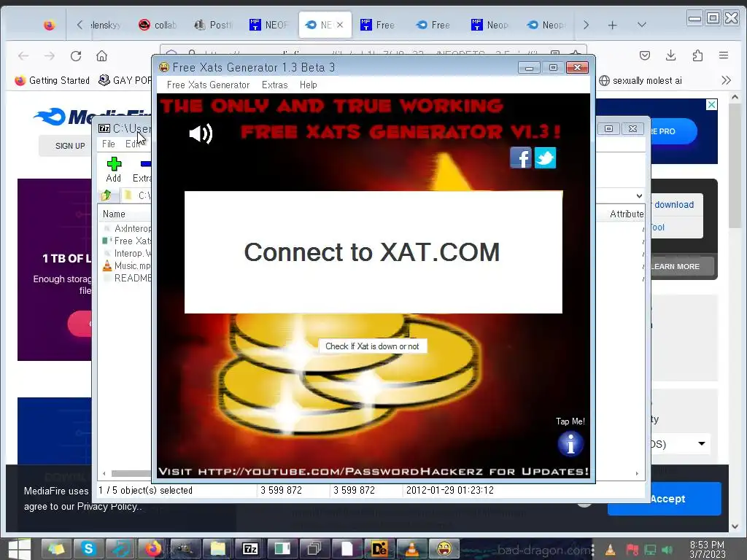This screenshot has width=747, height=560.
Task: Select the Free Xats file row in 7-Zip
Action: pyautogui.click(x=128, y=241)
